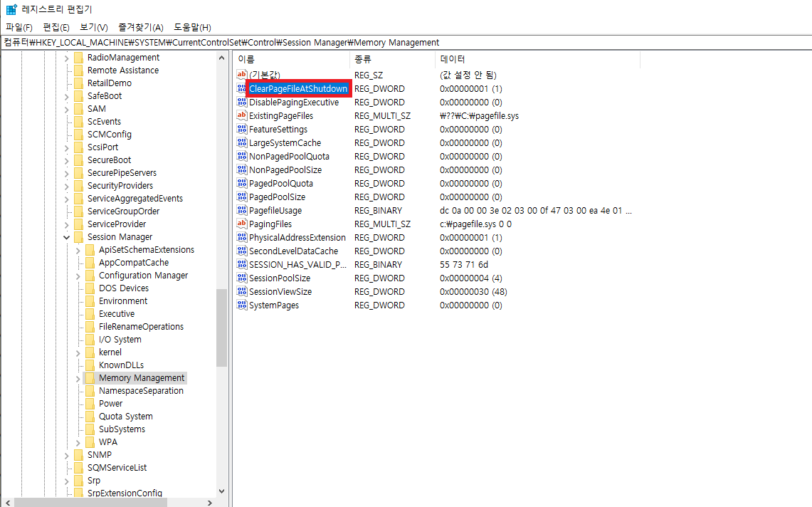The height and width of the screenshot is (507, 812).
Task: Click the tree view vertical scrollbar down arrow
Action: [x=221, y=491]
